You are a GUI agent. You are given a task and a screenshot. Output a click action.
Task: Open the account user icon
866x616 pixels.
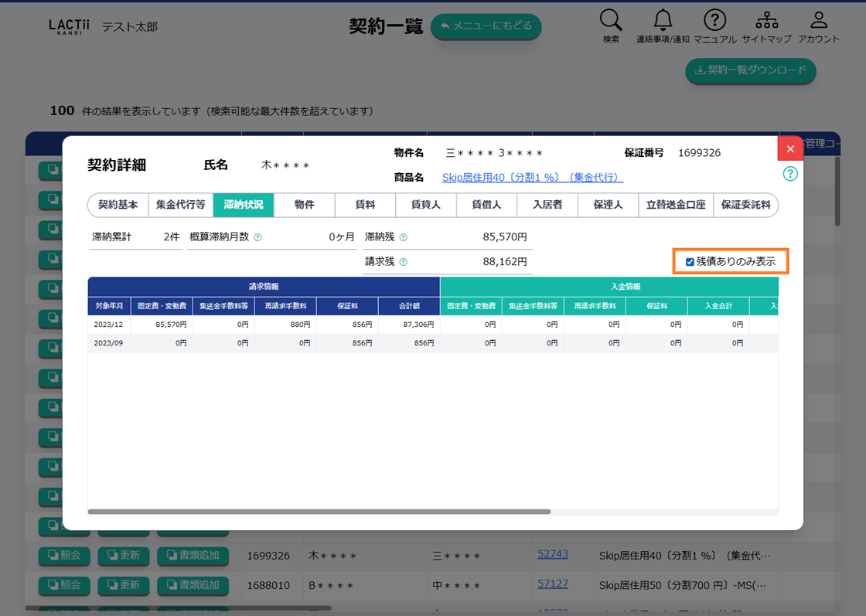pos(818,21)
